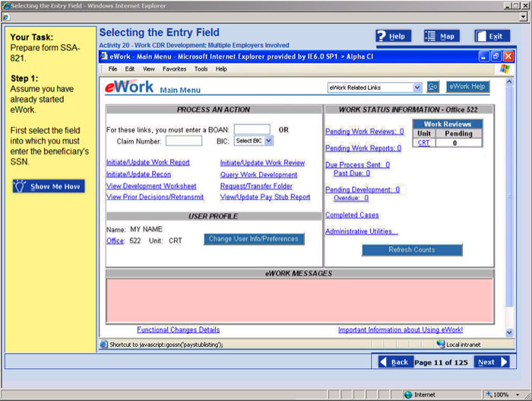This screenshot has width=532, height=401.
Task: Click into the BOAN entry field
Action: pyautogui.click(x=252, y=129)
